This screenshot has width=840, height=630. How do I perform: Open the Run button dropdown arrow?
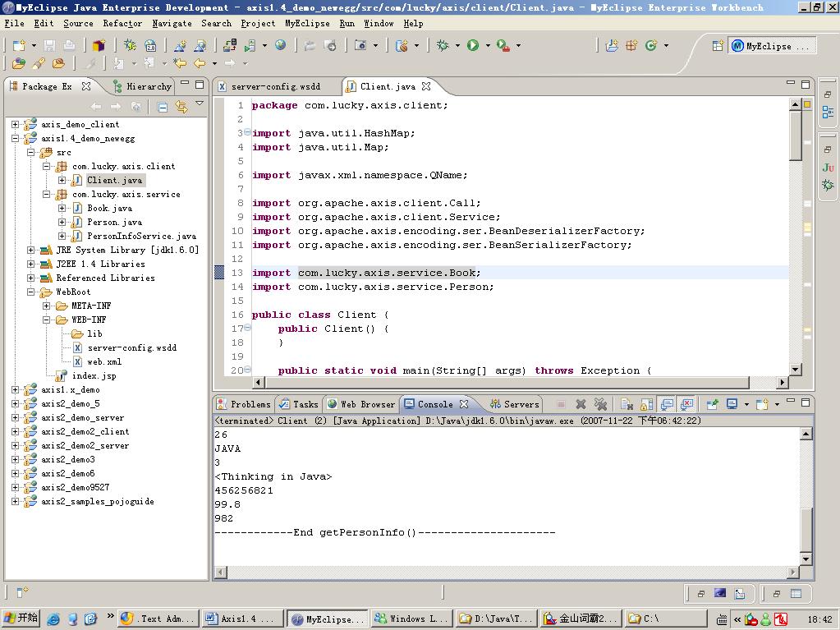(x=488, y=46)
